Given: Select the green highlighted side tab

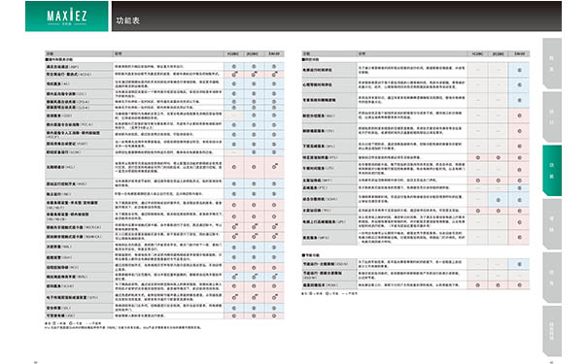Looking at the screenshot, I should coord(552,171).
